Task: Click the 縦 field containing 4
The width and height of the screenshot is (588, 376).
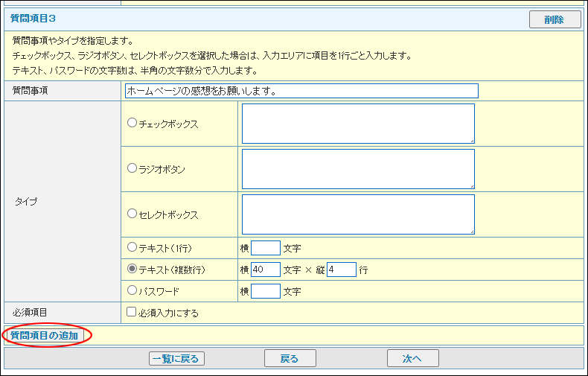Action: click(x=341, y=270)
